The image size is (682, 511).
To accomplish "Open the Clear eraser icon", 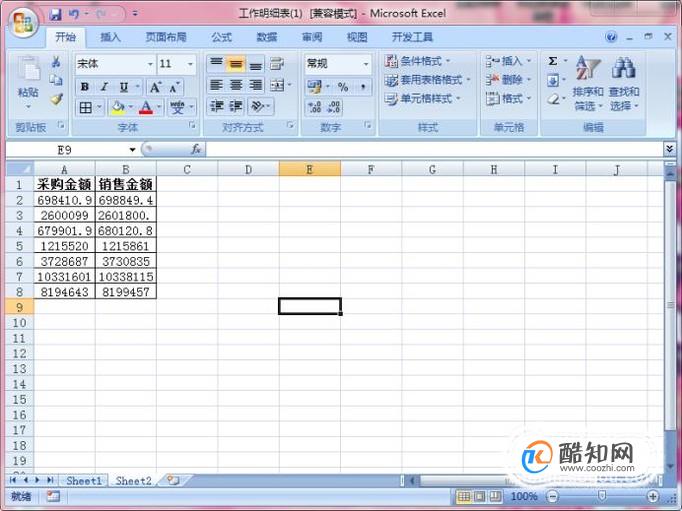I will (x=553, y=99).
